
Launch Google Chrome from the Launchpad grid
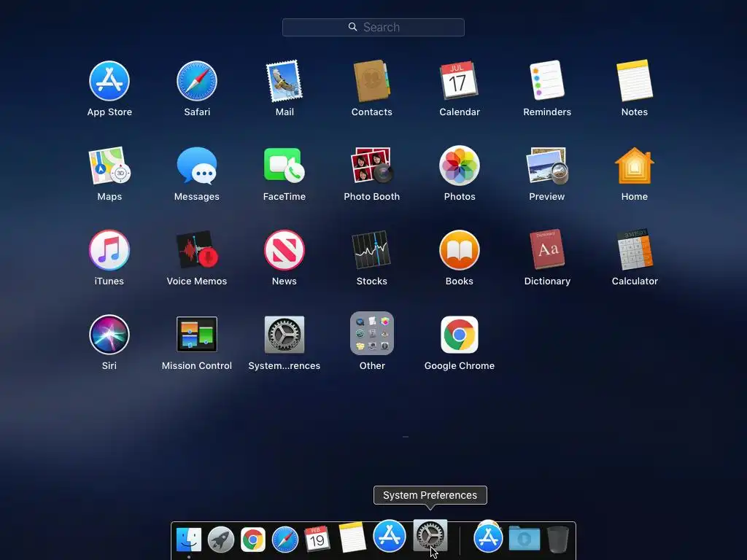pyautogui.click(x=460, y=334)
